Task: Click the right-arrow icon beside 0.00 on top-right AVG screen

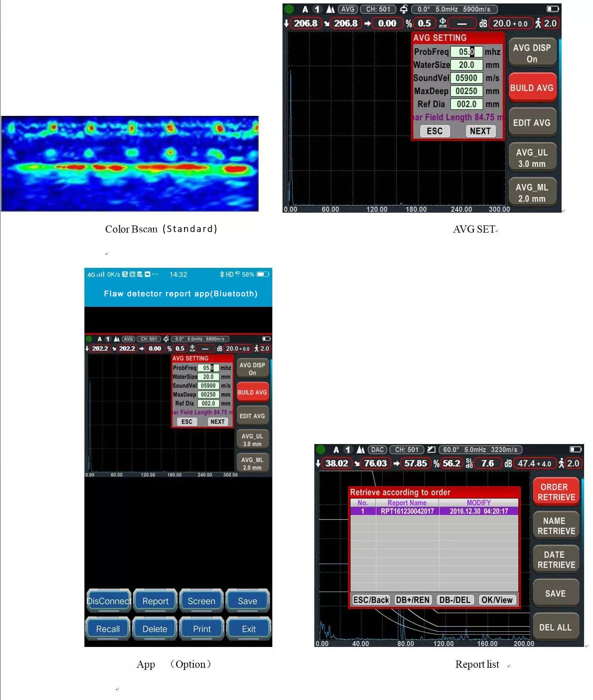Action: coord(367,24)
